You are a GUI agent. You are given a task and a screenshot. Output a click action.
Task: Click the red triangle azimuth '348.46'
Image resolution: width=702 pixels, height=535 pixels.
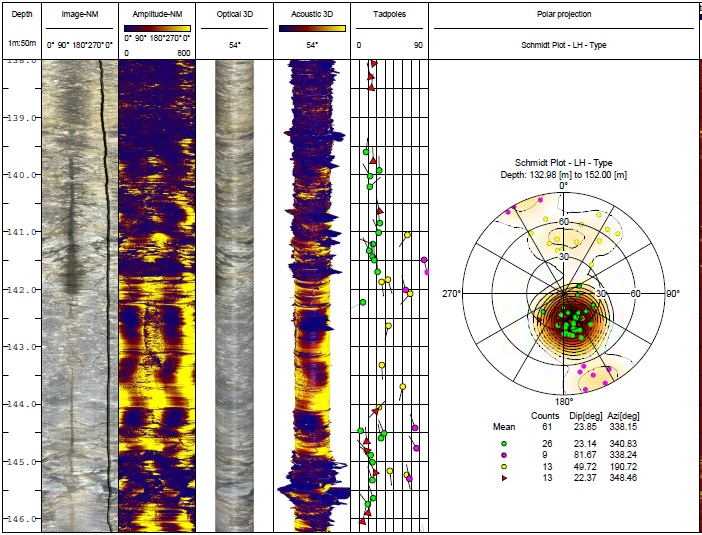pos(623,478)
